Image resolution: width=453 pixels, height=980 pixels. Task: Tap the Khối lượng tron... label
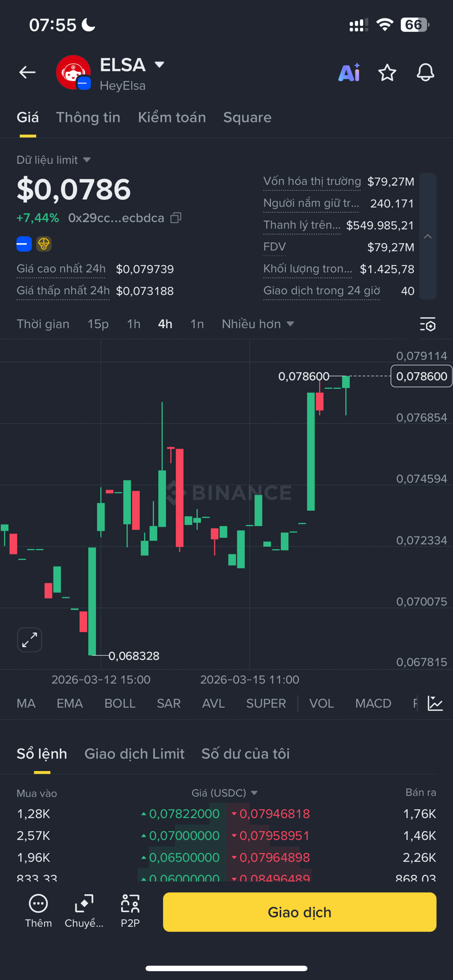(307, 269)
